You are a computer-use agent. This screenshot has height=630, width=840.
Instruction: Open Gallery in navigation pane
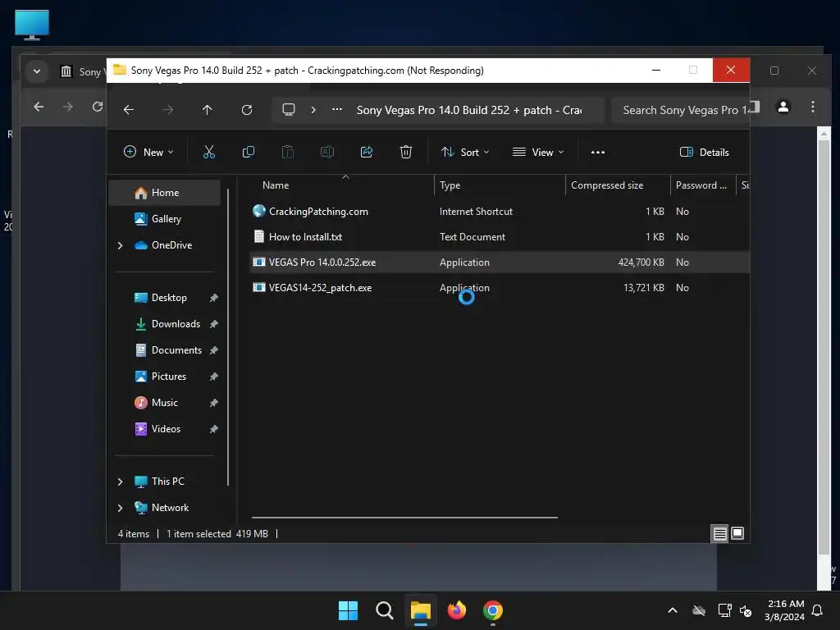(164, 219)
